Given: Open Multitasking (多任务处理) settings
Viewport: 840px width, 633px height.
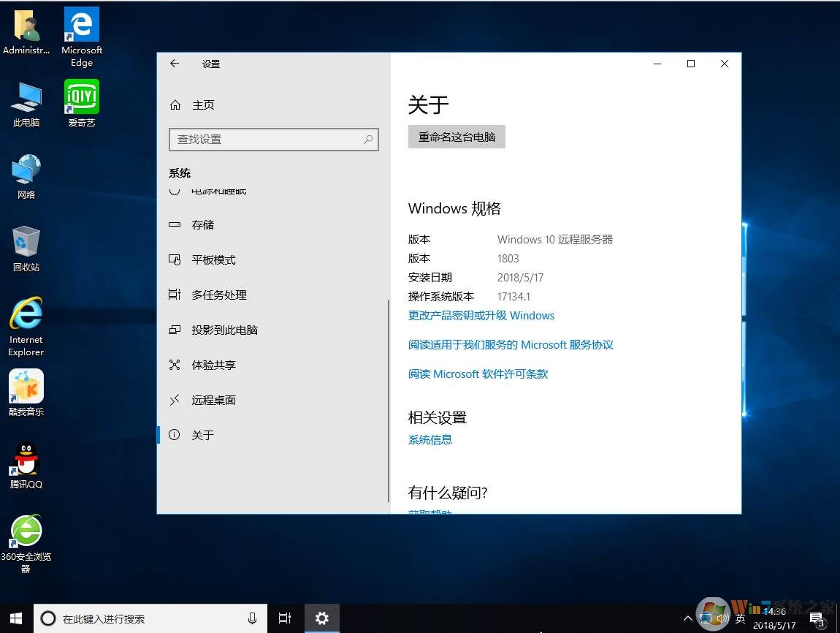Looking at the screenshot, I should pos(218,295).
